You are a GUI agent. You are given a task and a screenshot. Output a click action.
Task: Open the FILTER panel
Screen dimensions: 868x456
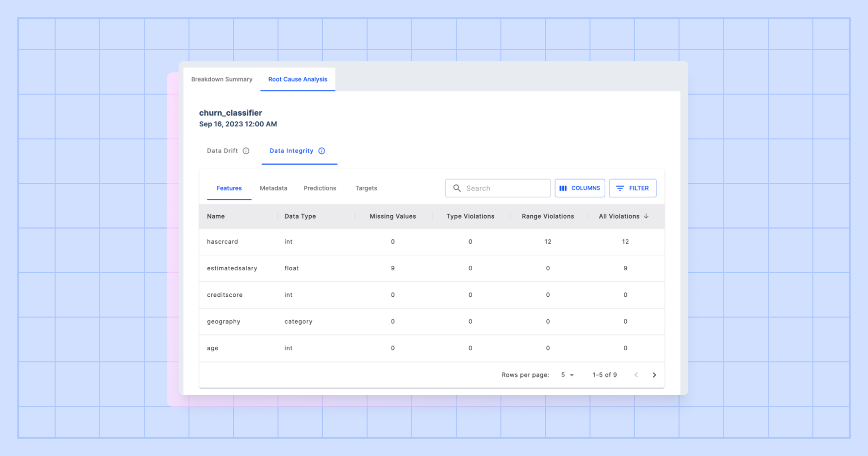pyautogui.click(x=633, y=188)
